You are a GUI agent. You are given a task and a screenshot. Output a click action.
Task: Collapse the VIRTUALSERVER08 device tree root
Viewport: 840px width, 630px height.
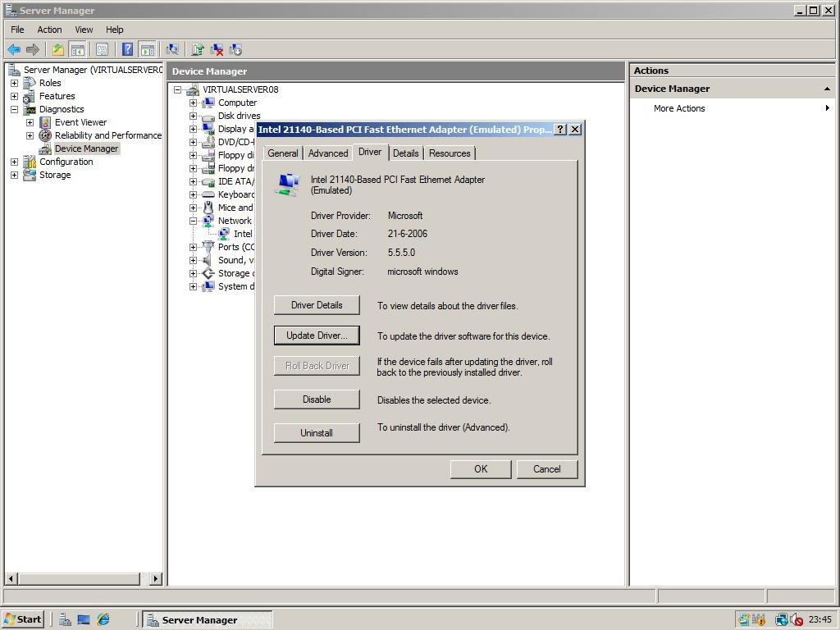click(177, 90)
